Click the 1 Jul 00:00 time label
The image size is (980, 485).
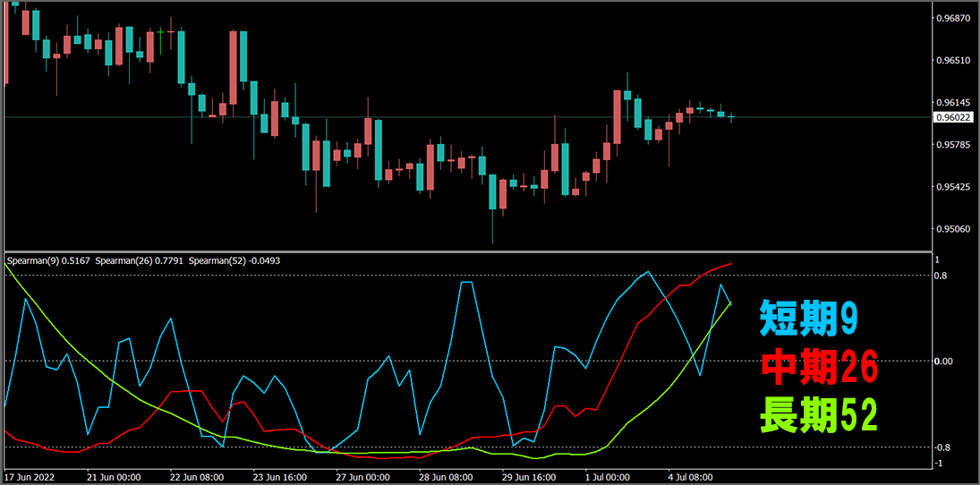coord(609,476)
